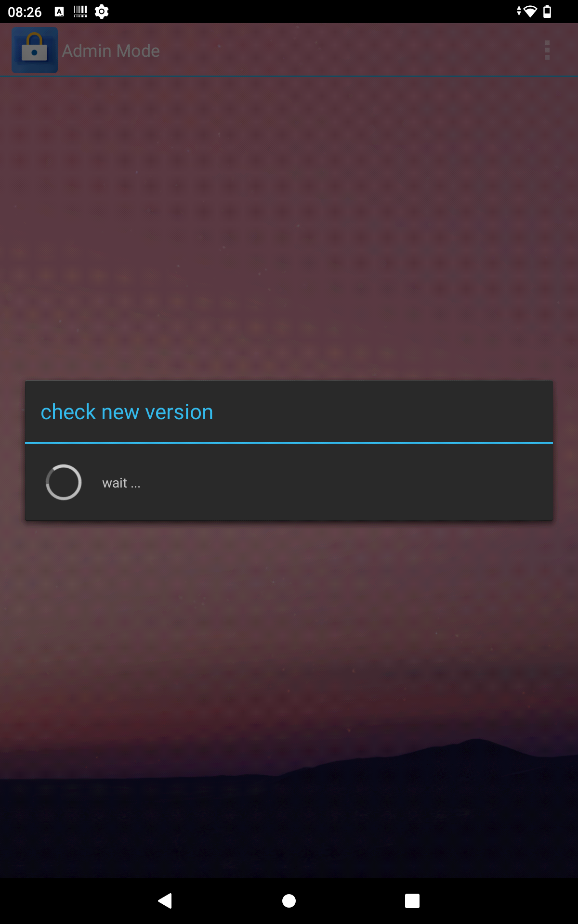Tap the empty space right of 'wait ...'
Screen dimensions: 578x924
click(347, 483)
